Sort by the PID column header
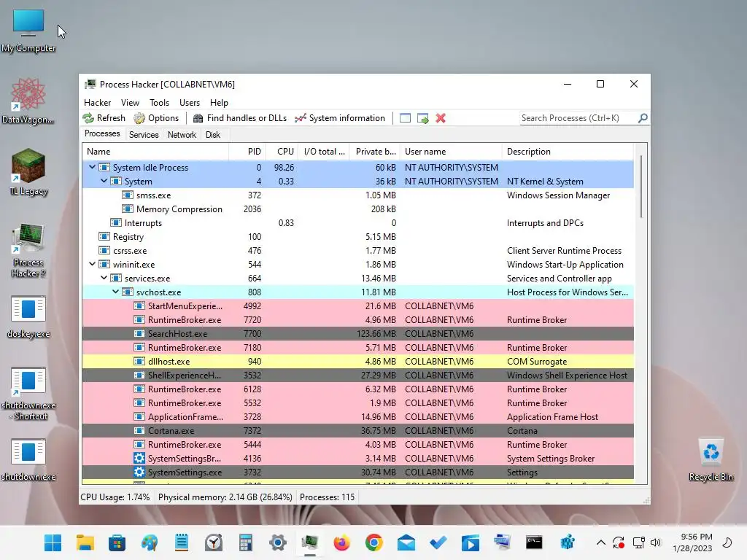747x560 pixels. 247,152
